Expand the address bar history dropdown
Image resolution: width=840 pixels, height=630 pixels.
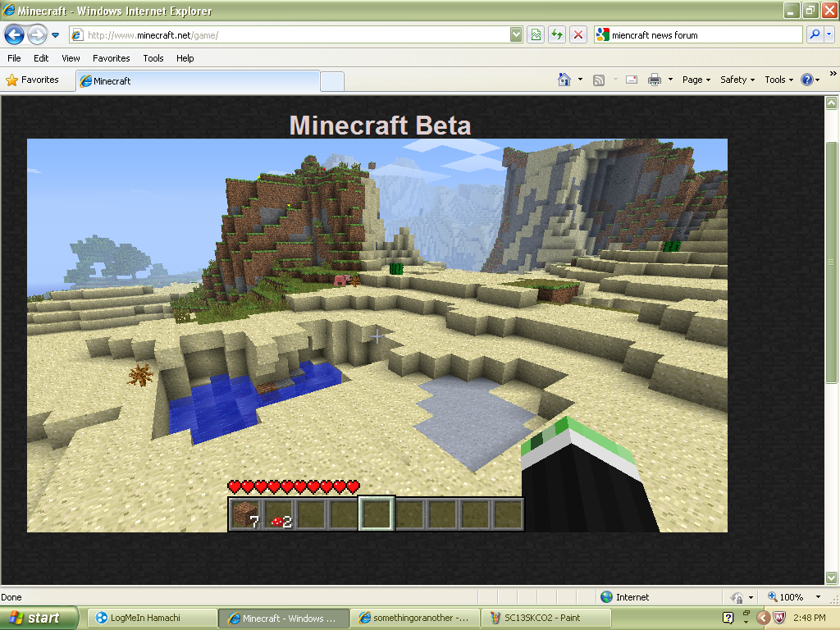click(516, 35)
